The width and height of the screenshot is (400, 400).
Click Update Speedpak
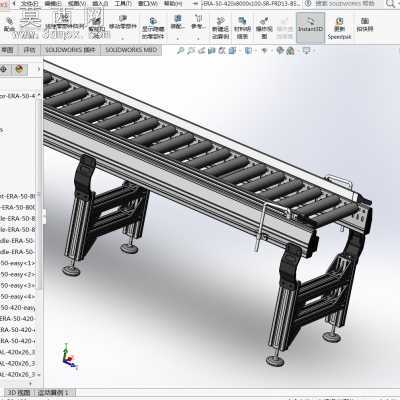coord(339,29)
